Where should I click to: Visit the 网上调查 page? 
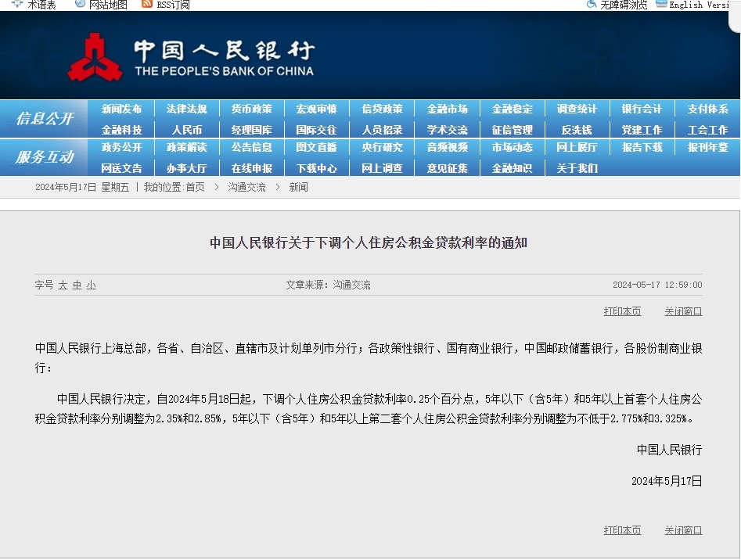point(382,168)
